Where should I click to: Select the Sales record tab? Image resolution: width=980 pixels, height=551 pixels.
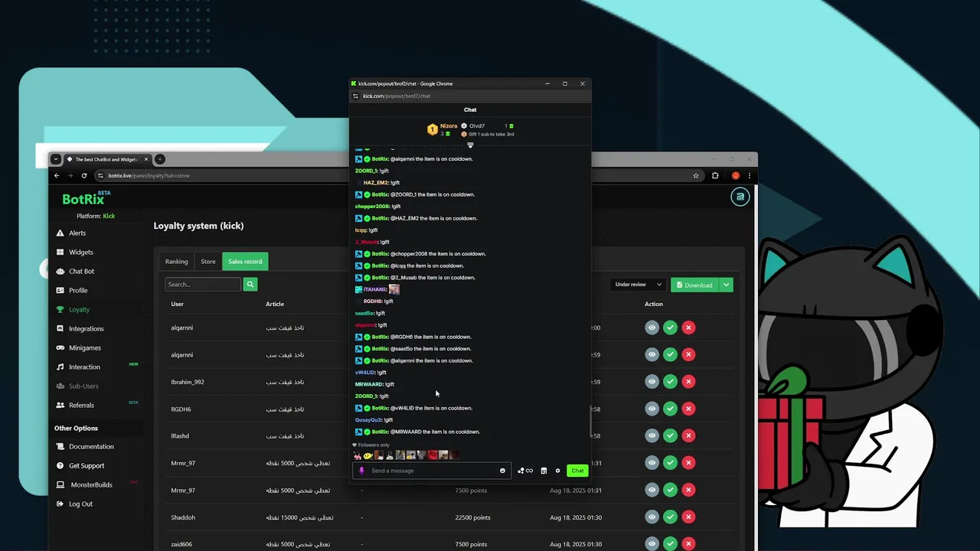245,261
